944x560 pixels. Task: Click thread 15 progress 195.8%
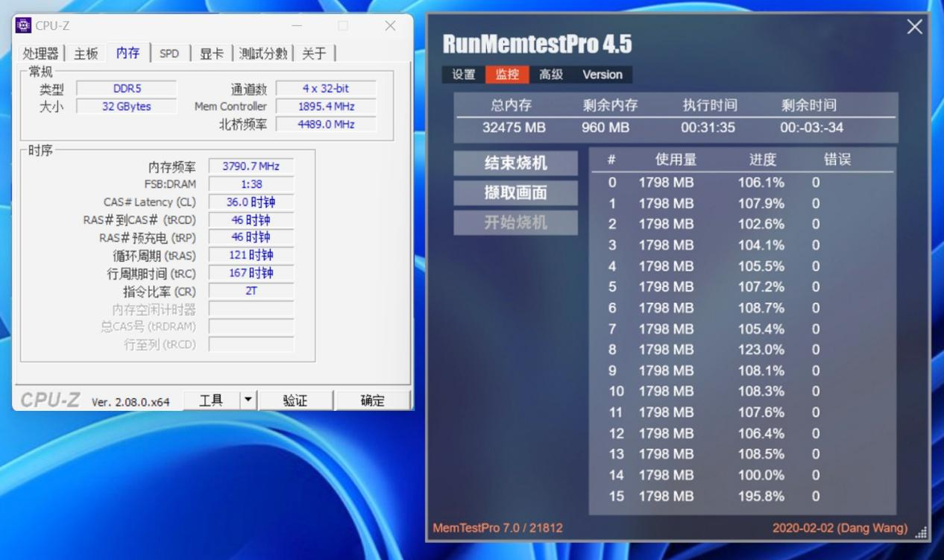click(761, 496)
